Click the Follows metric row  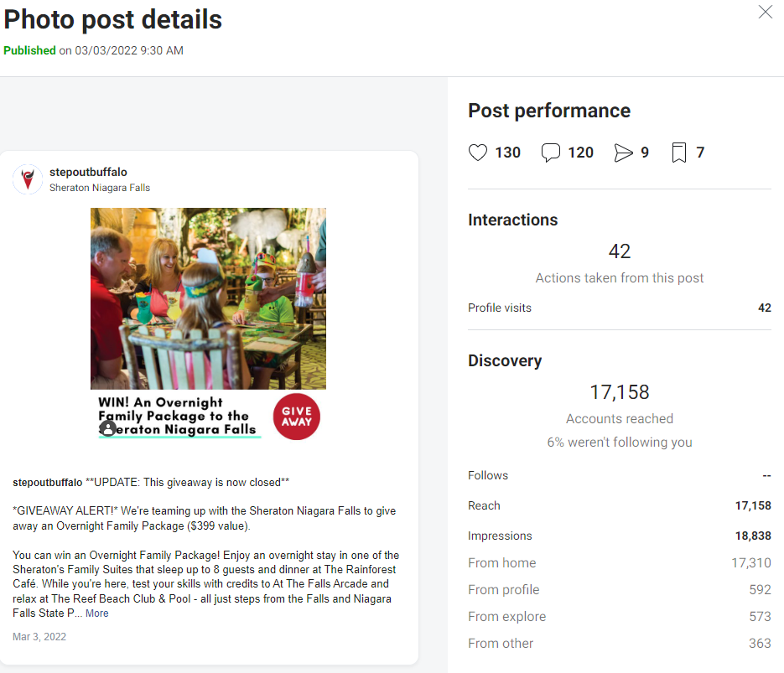click(x=619, y=476)
